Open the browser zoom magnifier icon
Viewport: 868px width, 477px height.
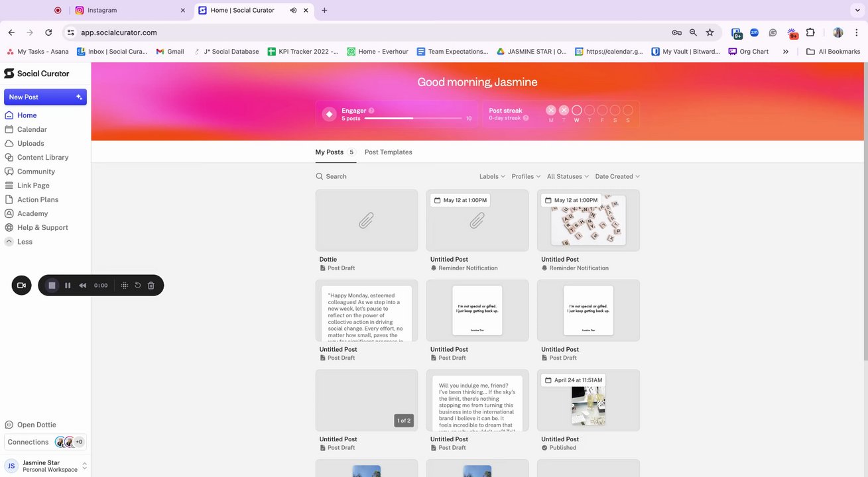coord(694,32)
